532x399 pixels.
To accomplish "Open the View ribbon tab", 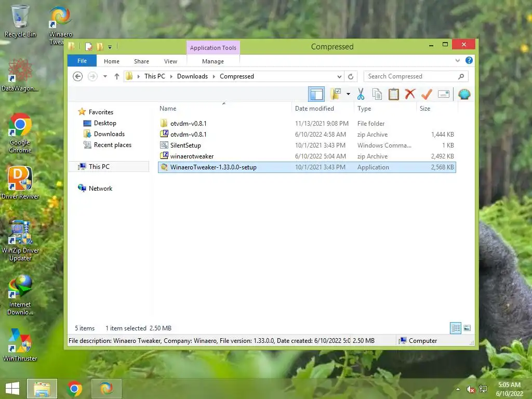I will click(x=170, y=61).
